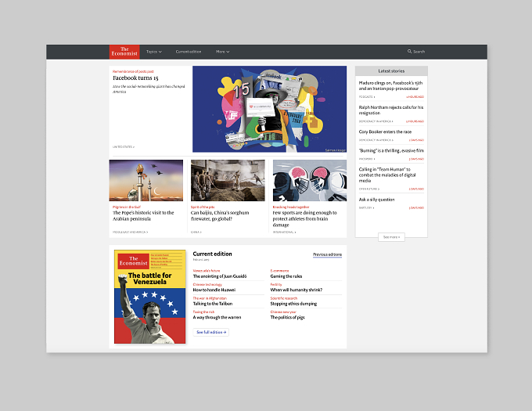Open Calling in Team Human story
This screenshot has width=532, height=411.
(387, 175)
